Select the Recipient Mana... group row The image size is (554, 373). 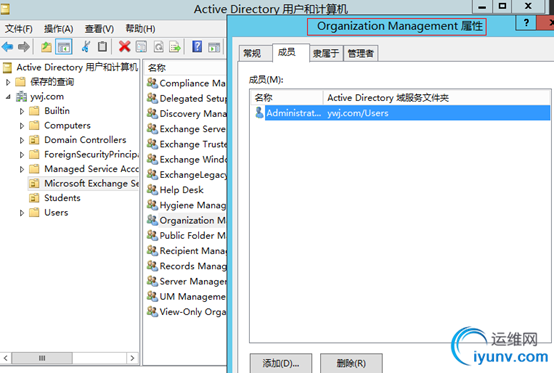(186, 250)
